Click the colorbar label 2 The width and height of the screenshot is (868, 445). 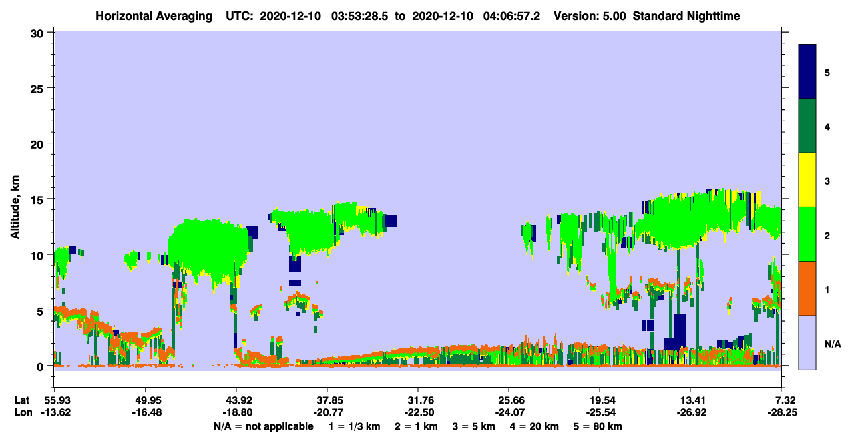(827, 235)
